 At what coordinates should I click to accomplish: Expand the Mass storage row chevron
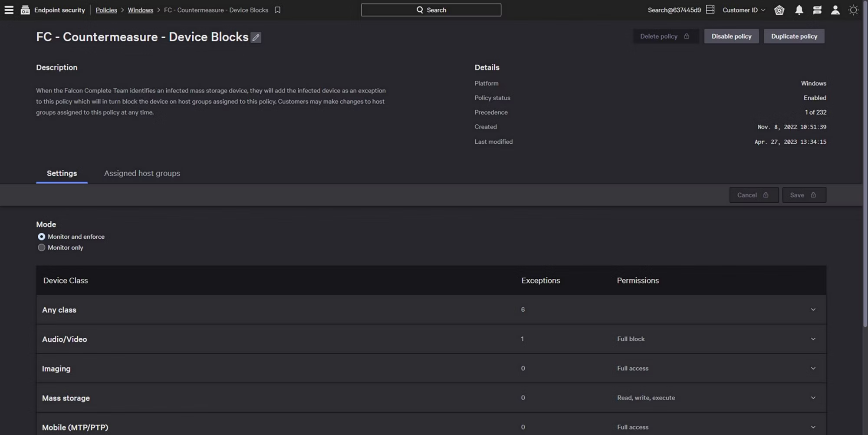pos(813,398)
